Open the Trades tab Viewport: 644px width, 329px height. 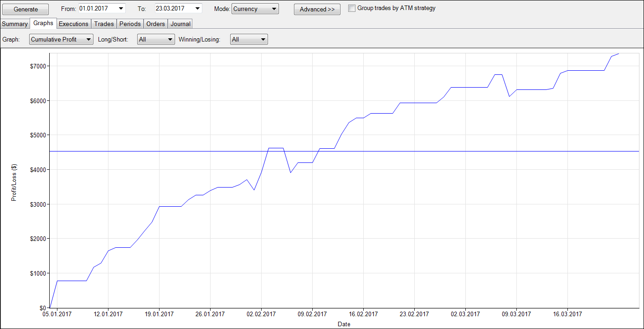104,24
